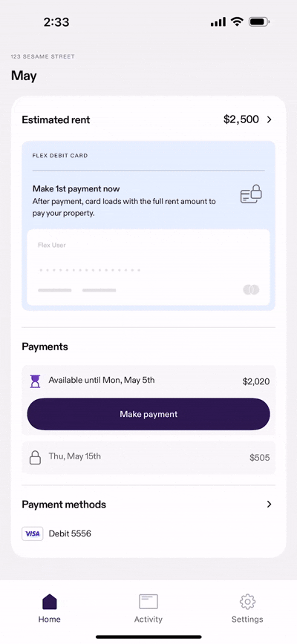297x644 pixels.
Task: Open the Settings gear icon
Action: [x=247, y=602]
